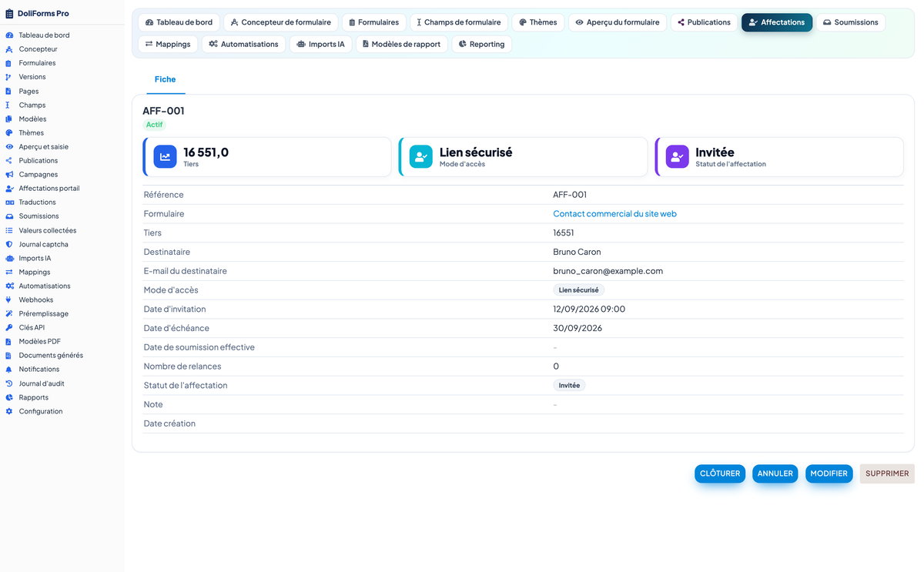Switch to the Champs de formulaire tab
Viewport: 924px width, 572px height.
click(x=459, y=22)
